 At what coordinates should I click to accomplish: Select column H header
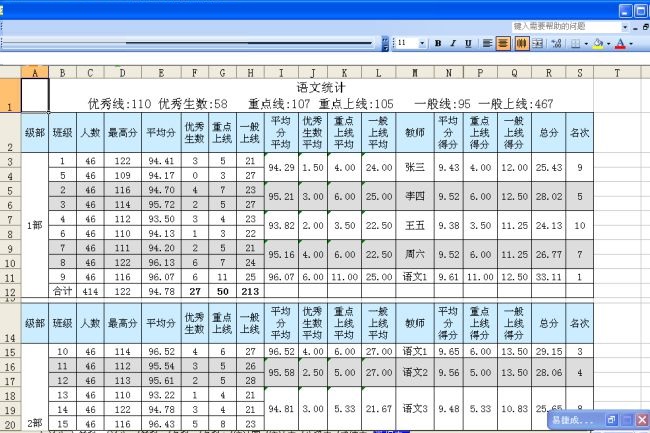(250, 73)
